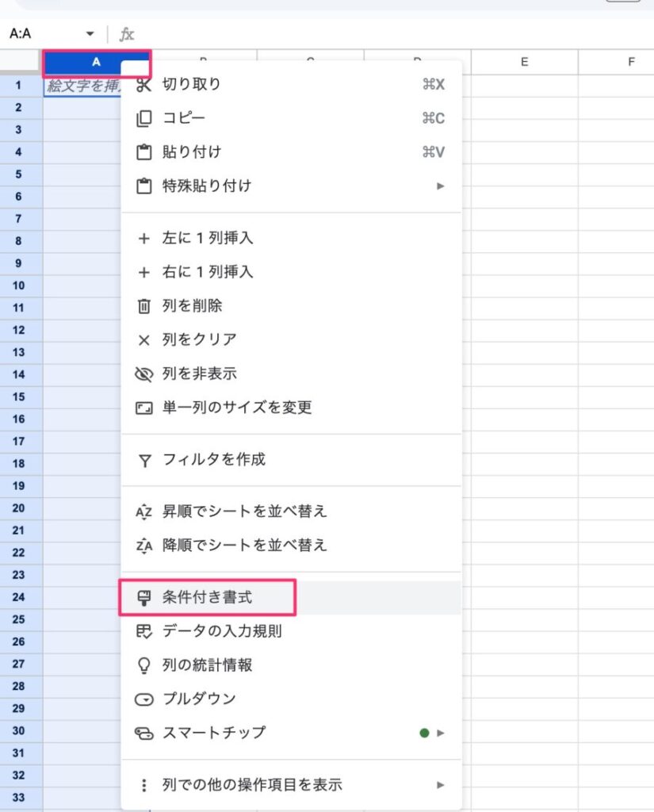Select 降順でシートを並べ替え
Screen dimensions: 654x812
pyautogui.click(x=291, y=546)
